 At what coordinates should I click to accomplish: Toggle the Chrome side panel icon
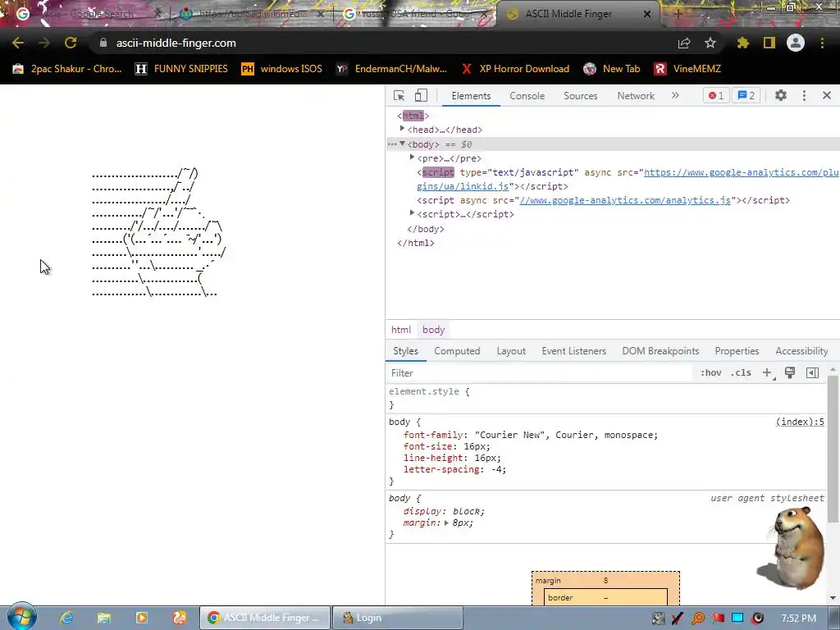769,43
